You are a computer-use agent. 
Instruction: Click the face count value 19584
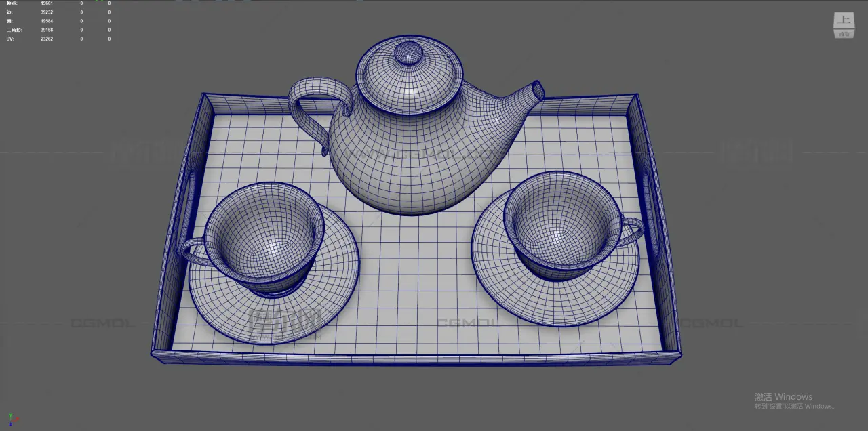[x=47, y=21]
